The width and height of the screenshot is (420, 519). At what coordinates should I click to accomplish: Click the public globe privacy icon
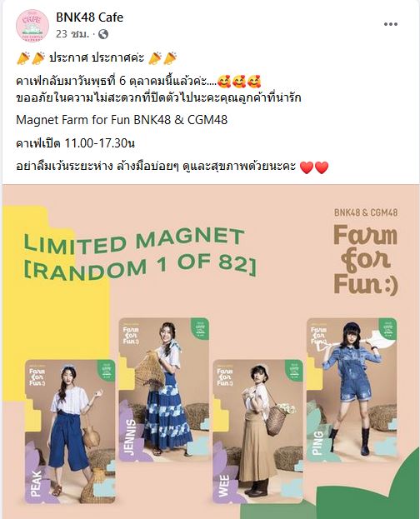coord(103,34)
